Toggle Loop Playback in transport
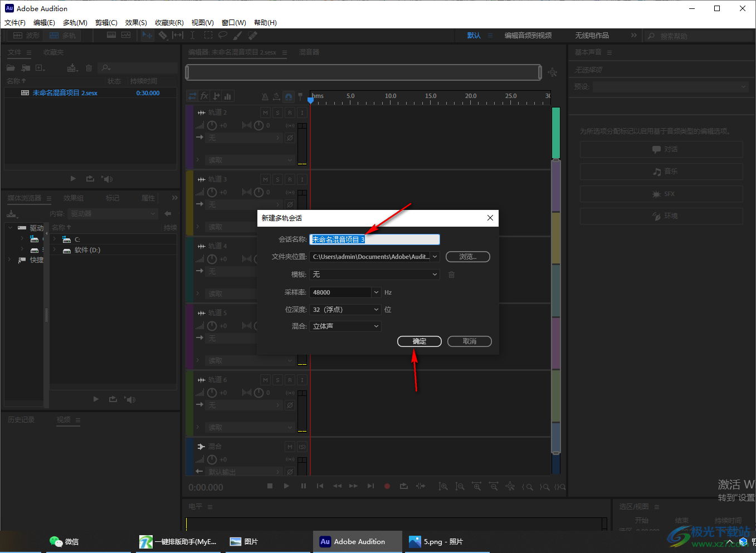Viewport: 756px width, 553px height. [x=404, y=486]
